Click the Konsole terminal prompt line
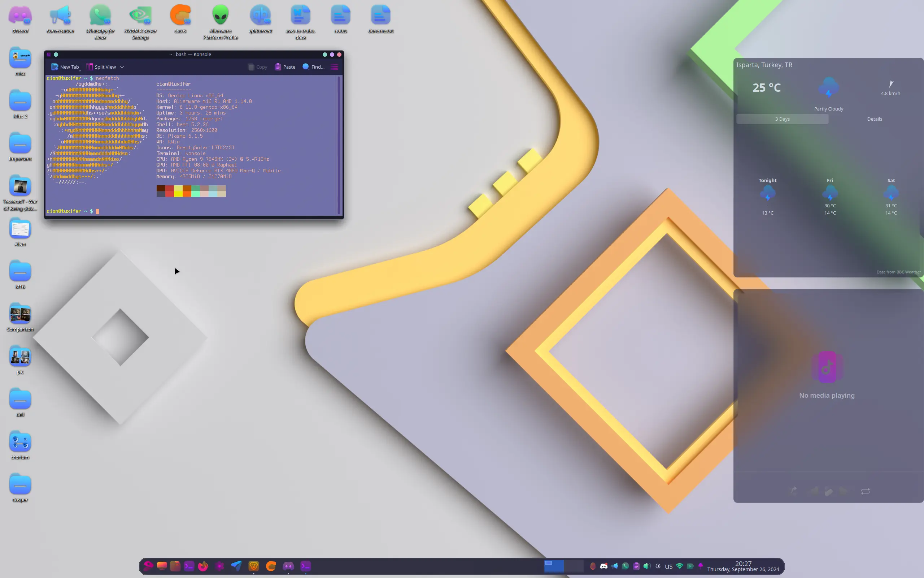924x578 pixels. (x=73, y=211)
